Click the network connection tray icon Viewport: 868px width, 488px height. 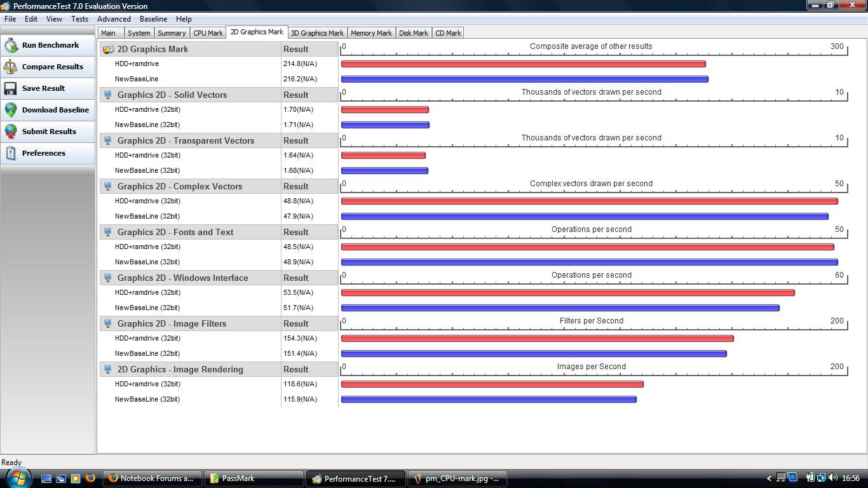pos(822,478)
